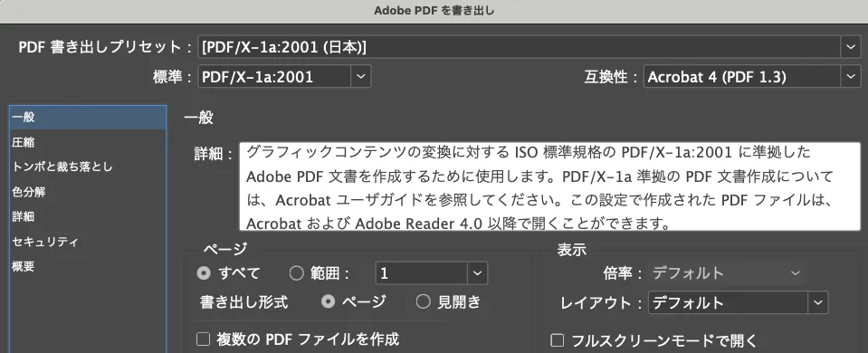This screenshot has height=353, width=868.
Task: Select the 一般 category in sidebar
Action: [x=88, y=118]
